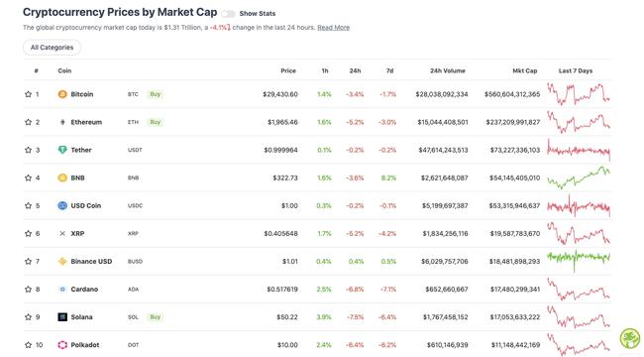Click the XRP price $0.405648
Viewport: 644px width, 357px height.
pyautogui.click(x=281, y=234)
